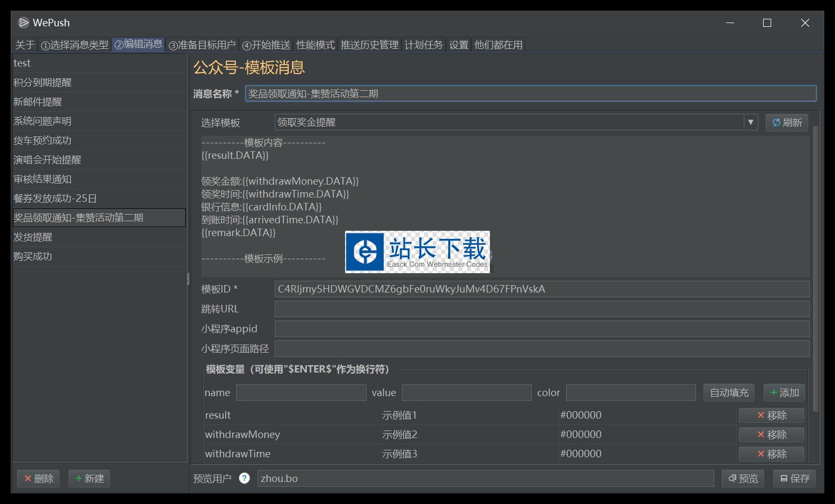Click the WePush app logo icon
Viewport: 835px width, 504px height.
pyautogui.click(x=23, y=23)
